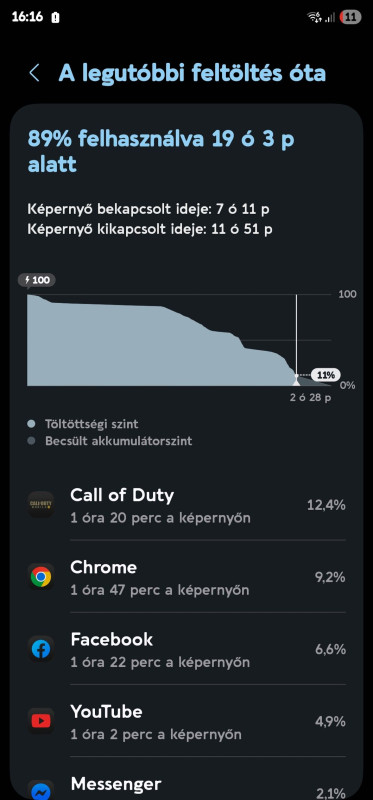Tap the battery level graph area
Screen dimensions: 373x800
[x=179, y=340]
